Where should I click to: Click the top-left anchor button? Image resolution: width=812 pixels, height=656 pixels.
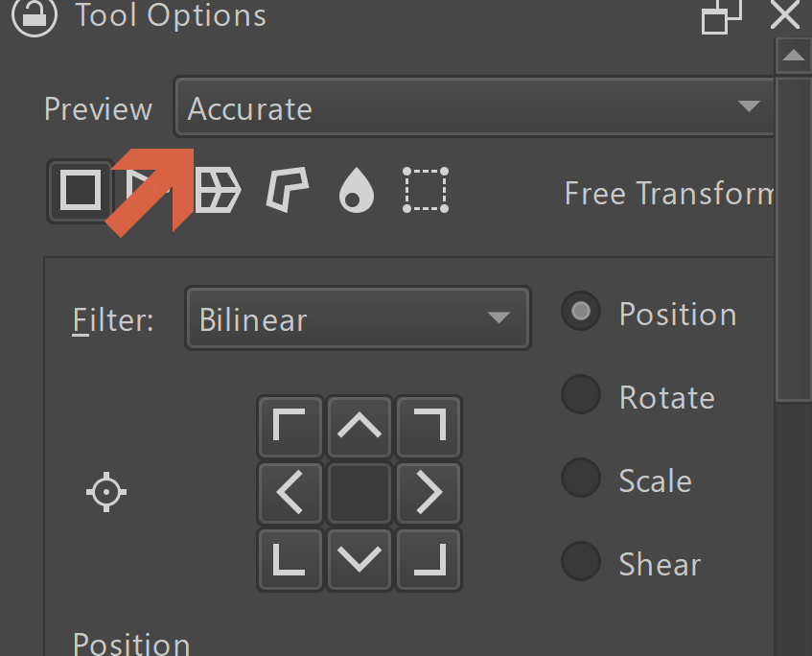click(290, 426)
